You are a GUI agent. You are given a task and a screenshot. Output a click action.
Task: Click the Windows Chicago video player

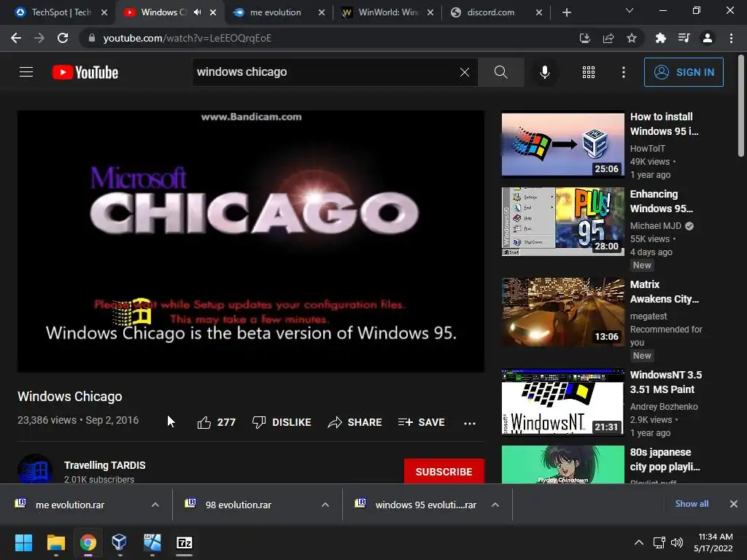251,241
